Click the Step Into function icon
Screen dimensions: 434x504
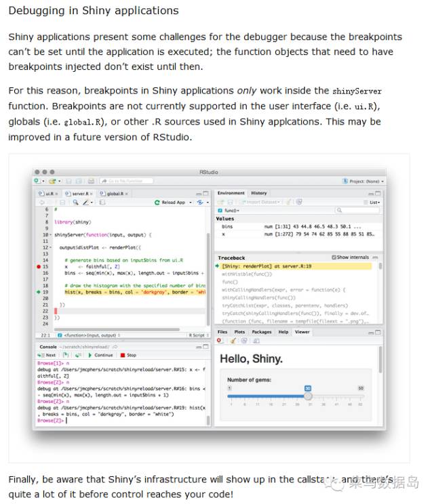point(66,355)
